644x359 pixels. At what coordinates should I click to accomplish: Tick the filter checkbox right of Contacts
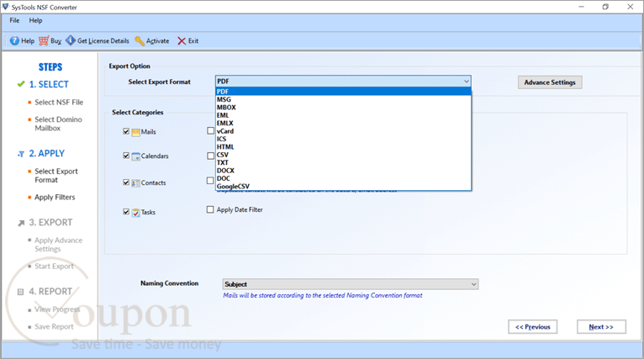(x=210, y=180)
